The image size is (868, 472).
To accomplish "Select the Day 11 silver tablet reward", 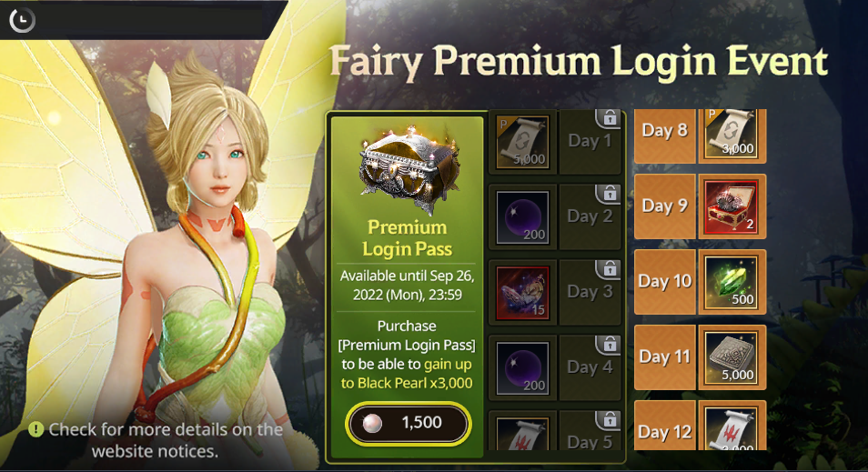I will click(x=732, y=357).
